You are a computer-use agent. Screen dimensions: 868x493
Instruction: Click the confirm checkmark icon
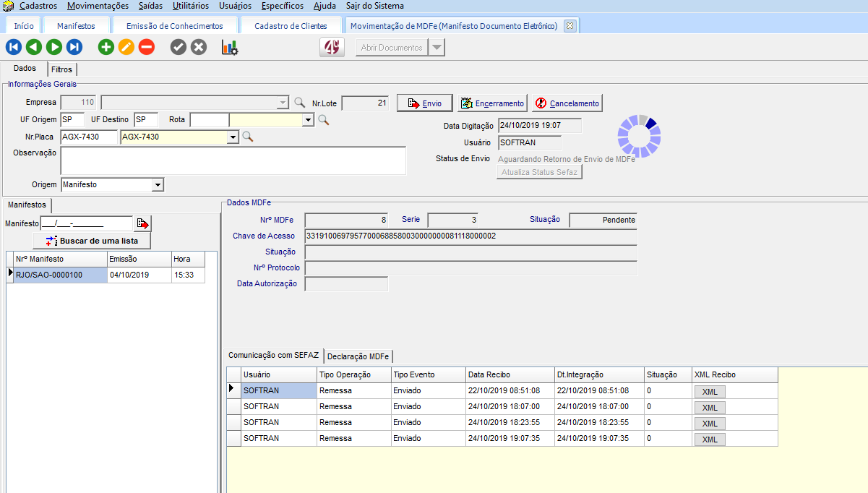179,48
